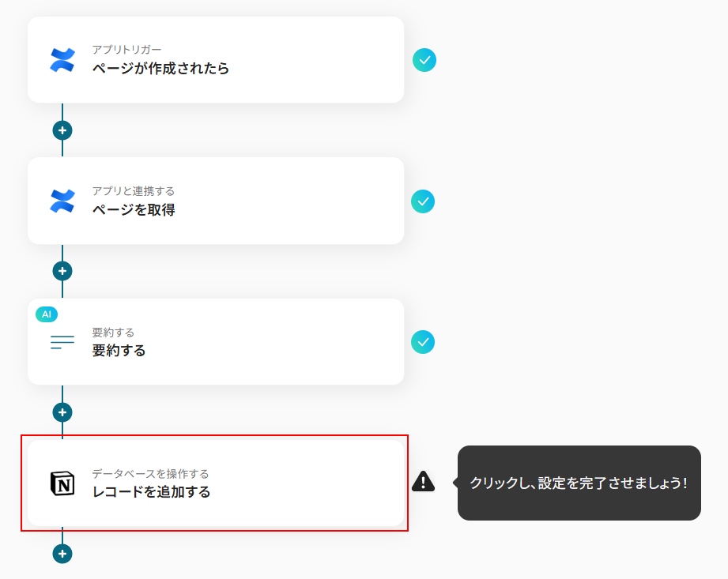Click the summarize lines icon

(x=62, y=342)
